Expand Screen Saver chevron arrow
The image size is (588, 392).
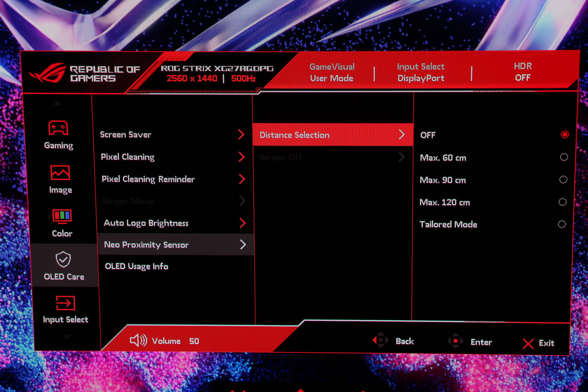(241, 135)
